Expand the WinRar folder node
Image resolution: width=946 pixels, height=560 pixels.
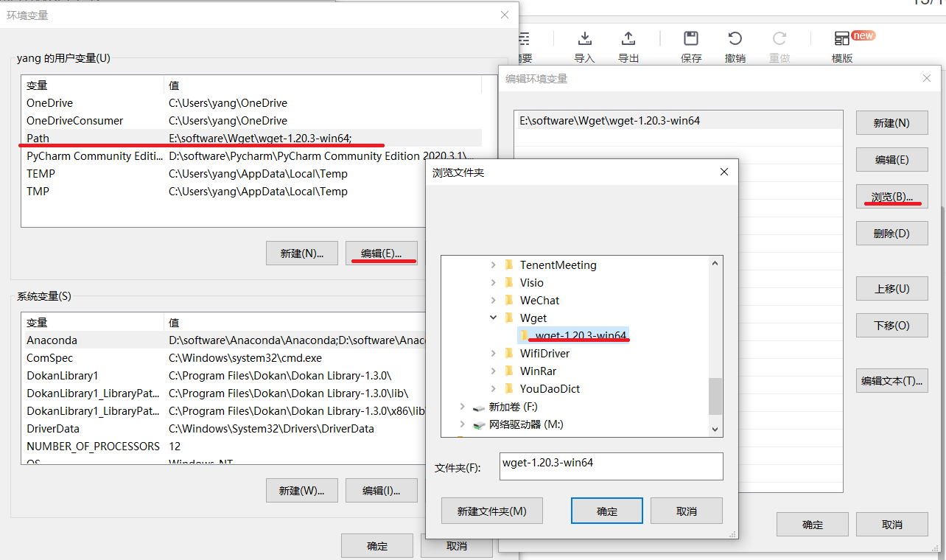pyautogui.click(x=494, y=371)
